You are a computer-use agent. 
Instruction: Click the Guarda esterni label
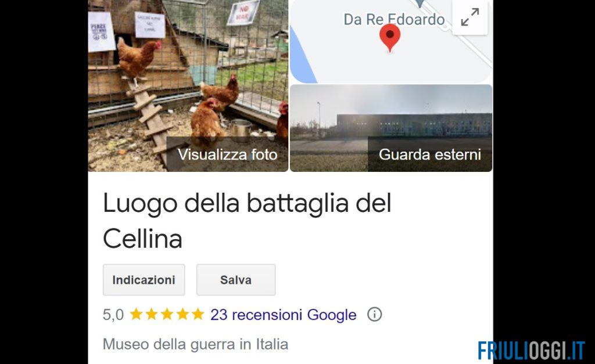tap(430, 154)
